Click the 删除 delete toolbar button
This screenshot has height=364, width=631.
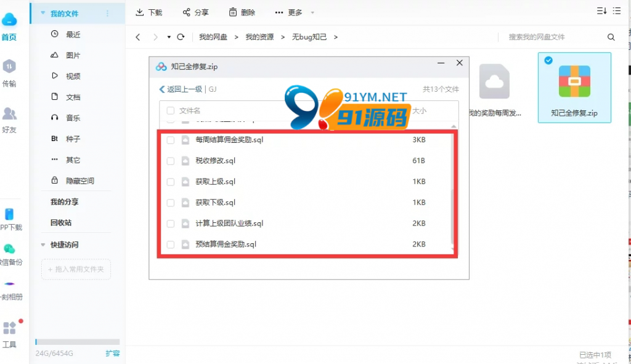tap(242, 12)
